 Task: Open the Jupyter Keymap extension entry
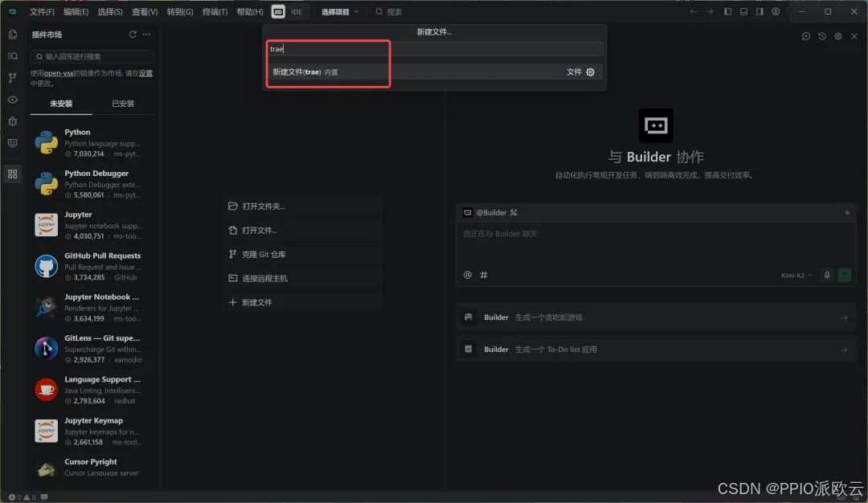(x=92, y=431)
